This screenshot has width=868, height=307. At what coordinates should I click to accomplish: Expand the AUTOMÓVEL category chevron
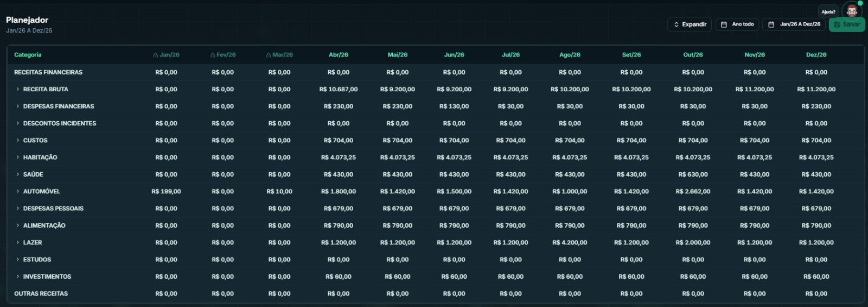point(17,191)
